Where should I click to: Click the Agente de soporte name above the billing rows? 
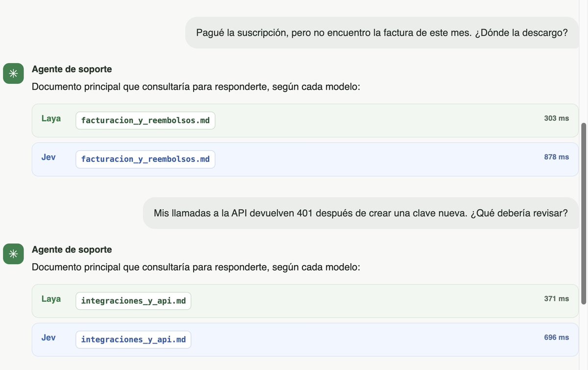[72, 70]
